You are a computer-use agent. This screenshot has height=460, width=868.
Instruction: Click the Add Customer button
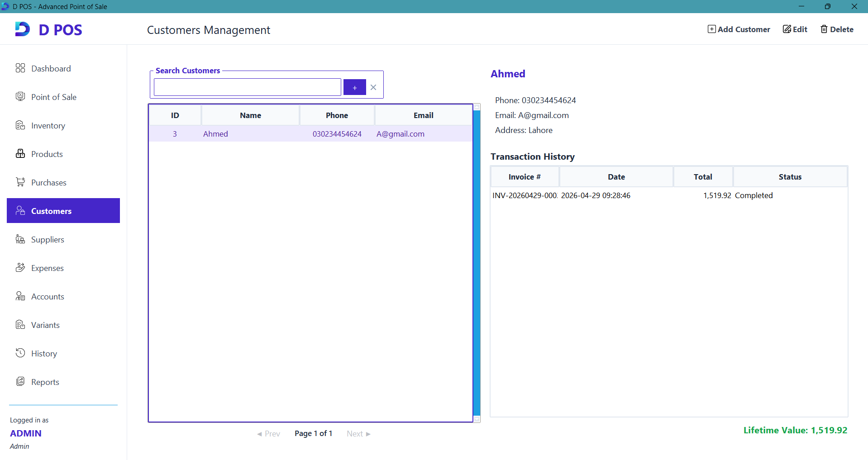tap(739, 29)
